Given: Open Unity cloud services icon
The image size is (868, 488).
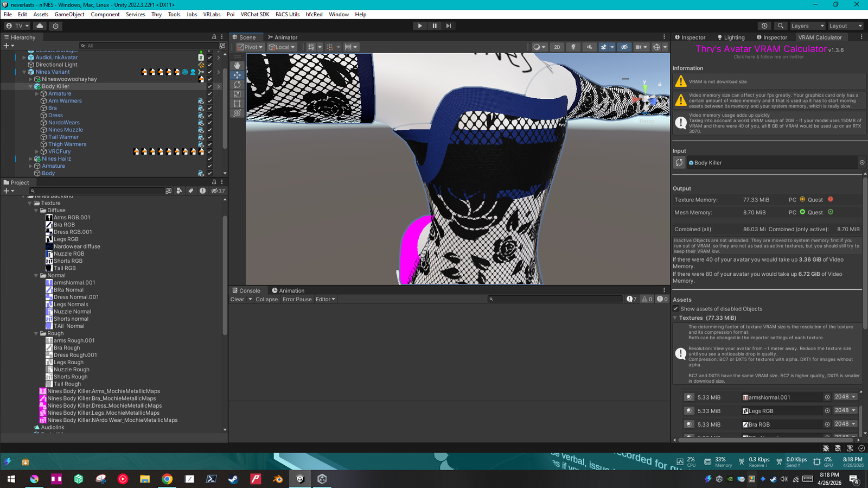Looking at the screenshot, I should (40, 26).
